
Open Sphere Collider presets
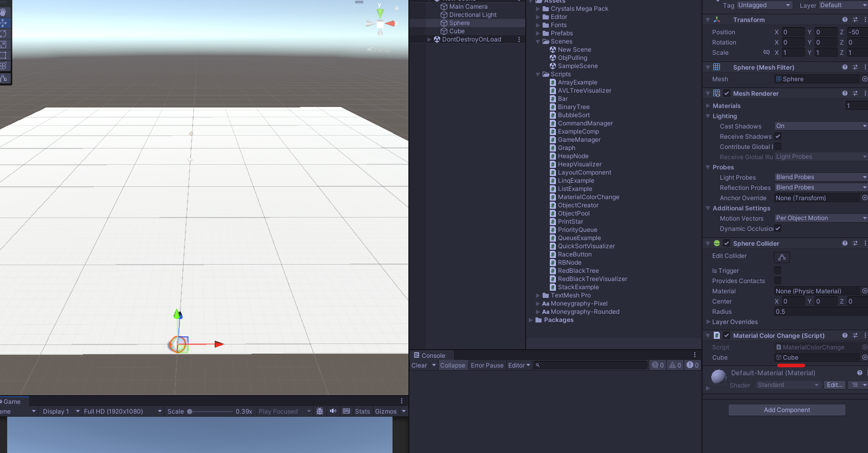click(x=855, y=244)
